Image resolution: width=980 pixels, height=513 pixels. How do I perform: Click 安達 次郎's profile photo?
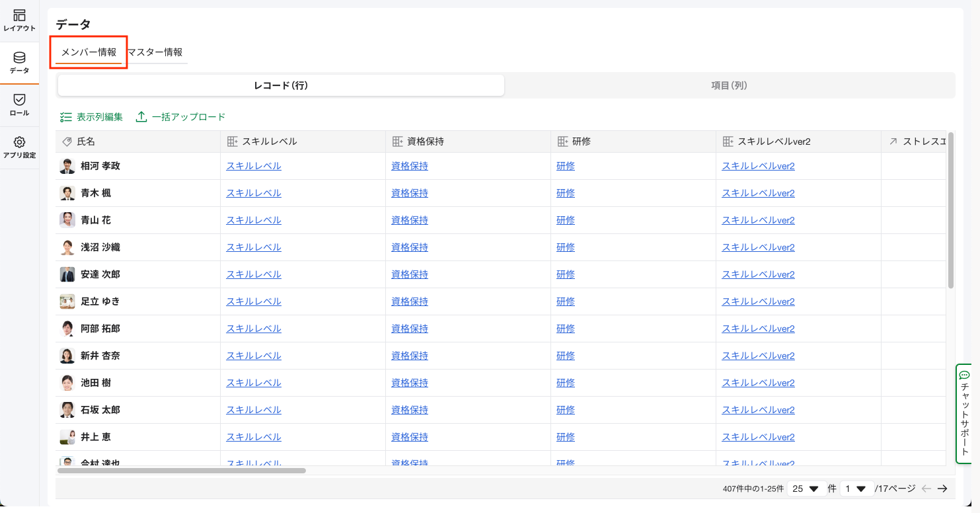[x=67, y=274]
